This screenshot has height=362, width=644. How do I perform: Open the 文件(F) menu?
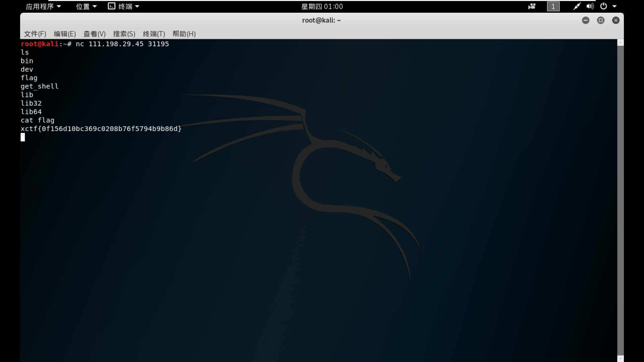pyautogui.click(x=35, y=34)
